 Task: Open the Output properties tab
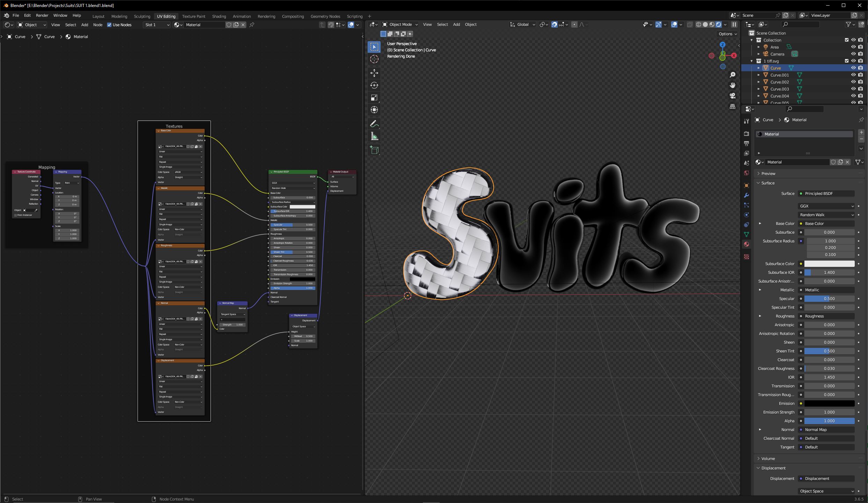[x=746, y=144]
